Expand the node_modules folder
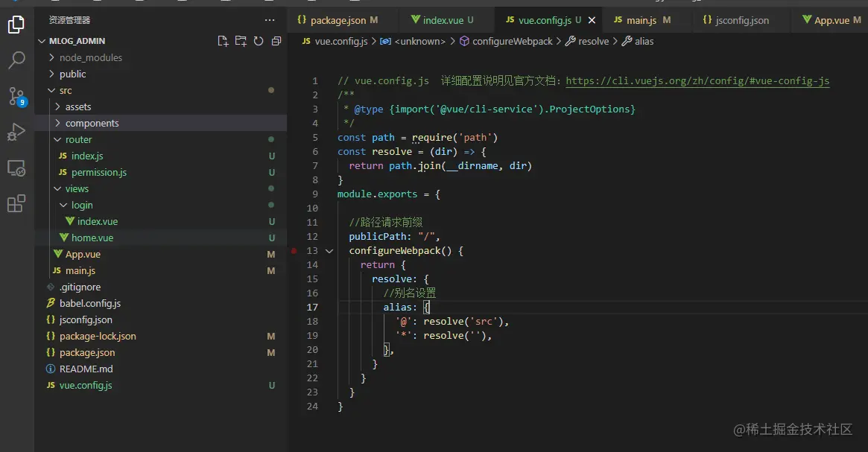Viewport: 868px width, 452px height. (51, 57)
